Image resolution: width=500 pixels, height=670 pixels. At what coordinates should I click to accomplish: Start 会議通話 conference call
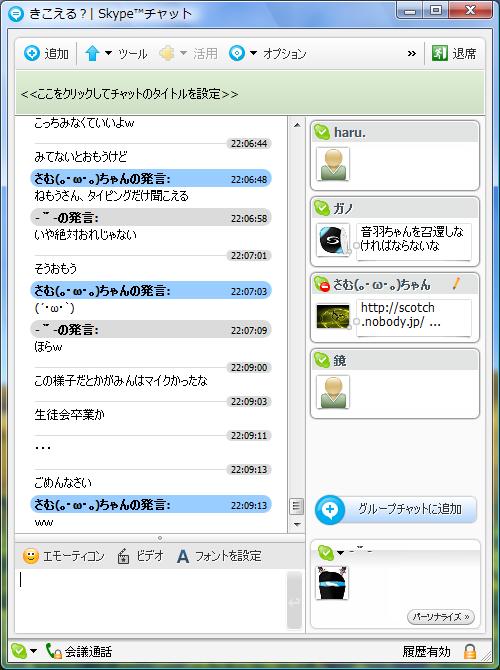click(79, 651)
